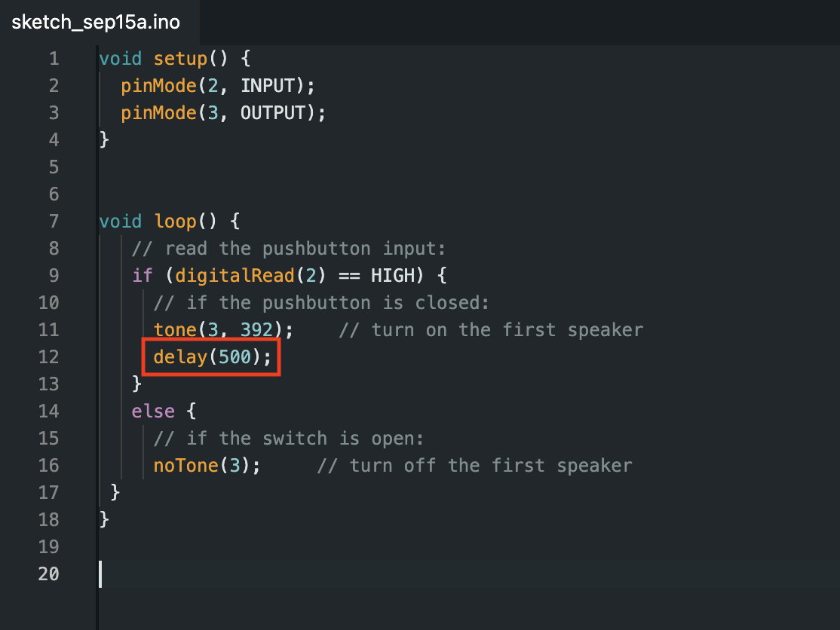Click line number 20 in the gutter
The width and height of the screenshot is (840, 630).
tap(48, 574)
